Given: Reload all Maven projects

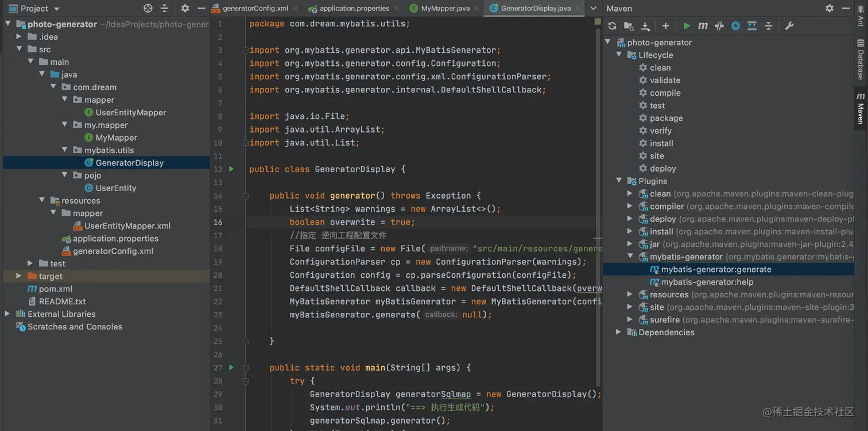Looking at the screenshot, I should pos(612,26).
